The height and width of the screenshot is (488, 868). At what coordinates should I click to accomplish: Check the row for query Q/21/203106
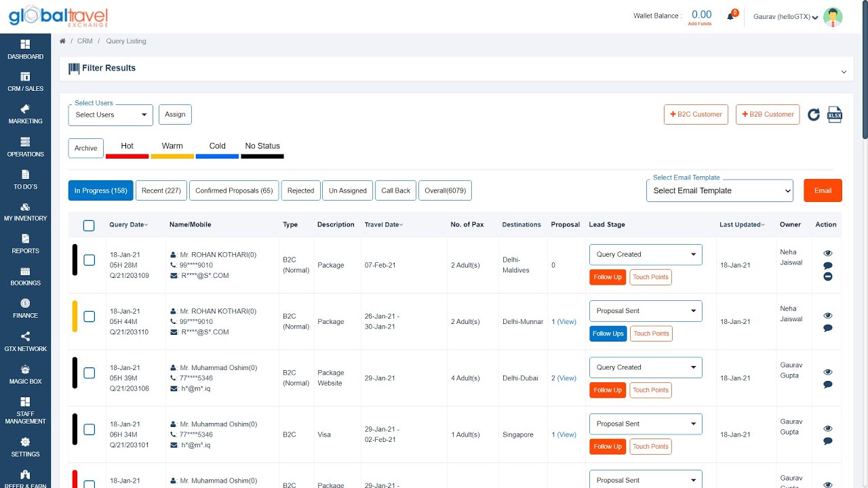tap(89, 373)
